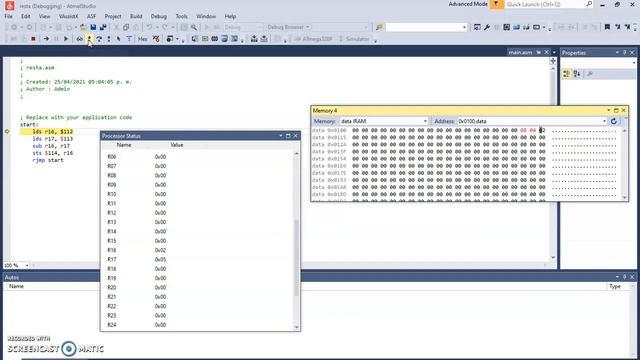
Task: Open the Memory 4 window options dropdown
Action: [x=609, y=111]
